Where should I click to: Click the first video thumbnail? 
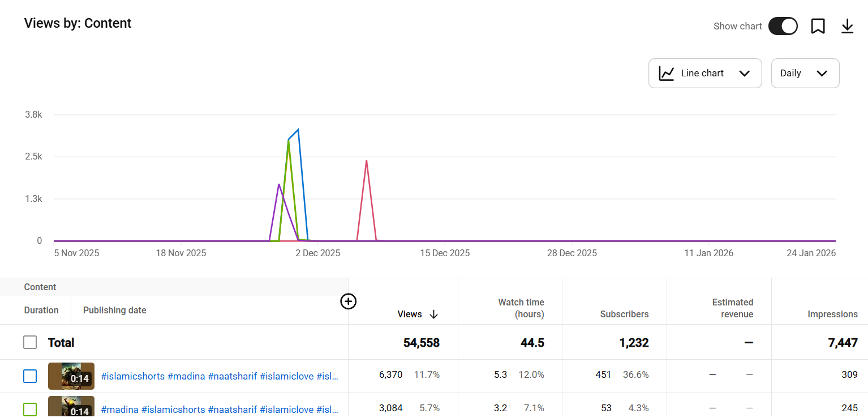tap(71, 376)
